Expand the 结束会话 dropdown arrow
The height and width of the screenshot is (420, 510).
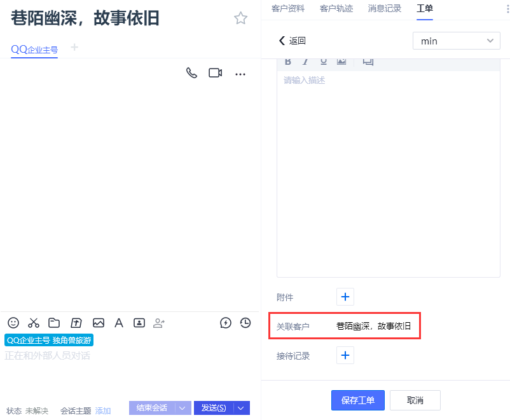click(183, 408)
